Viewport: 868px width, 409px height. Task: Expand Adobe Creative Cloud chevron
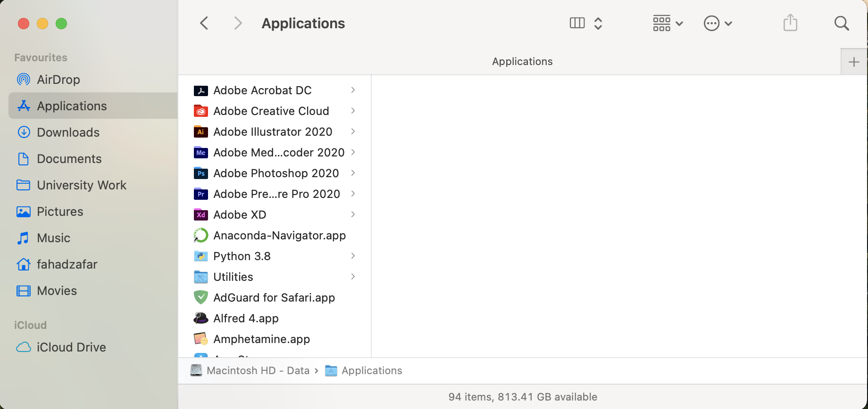353,111
